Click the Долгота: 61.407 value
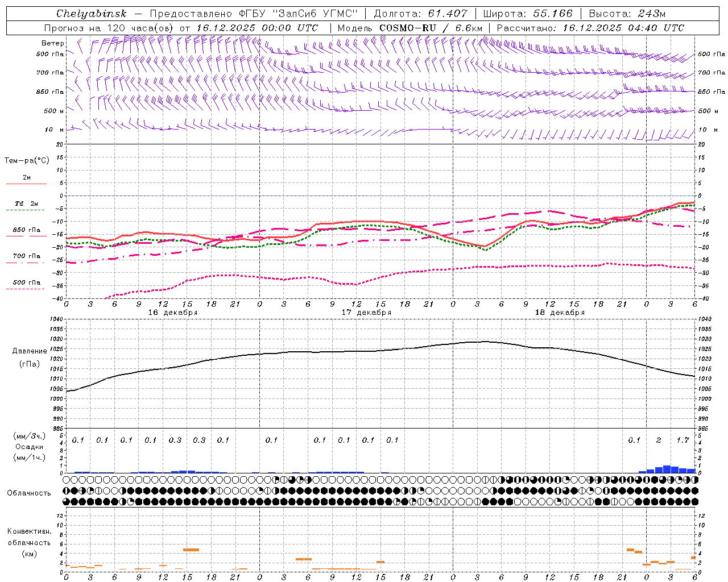 click(x=420, y=13)
